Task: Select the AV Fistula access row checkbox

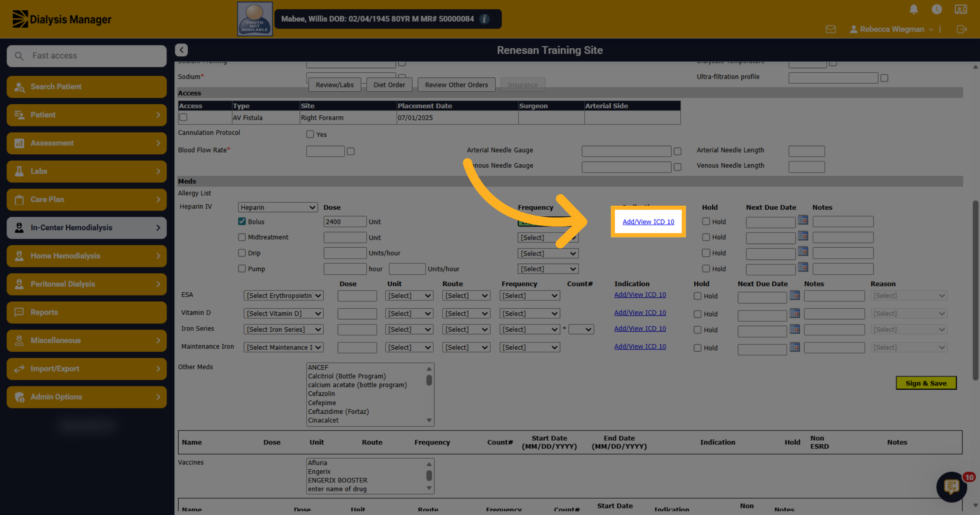Action: [x=183, y=117]
